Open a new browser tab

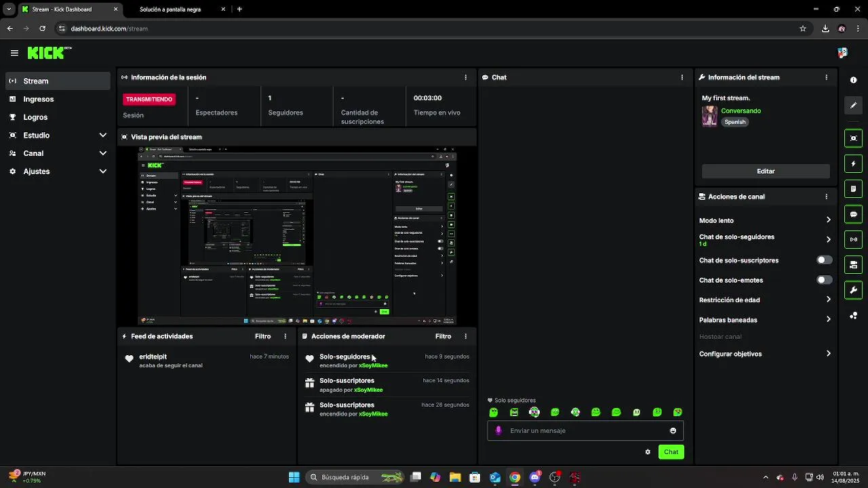click(239, 9)
